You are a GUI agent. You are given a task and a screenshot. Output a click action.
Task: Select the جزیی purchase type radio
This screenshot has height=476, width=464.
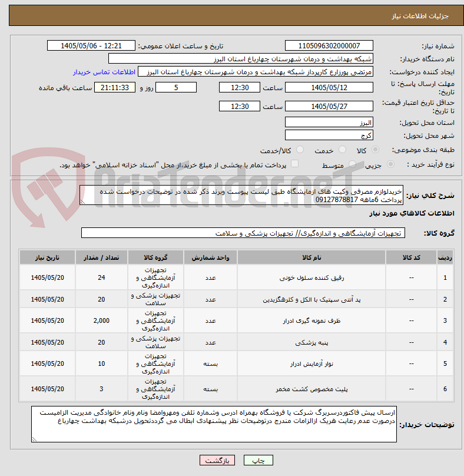click(390, 164)
